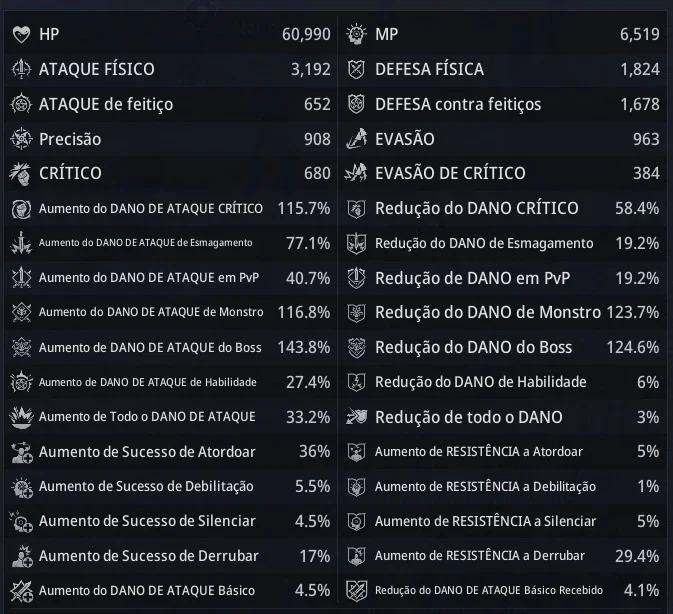Click the Precisão stat icon
Image resolution: width=673 pixels, height=614 pixels.
[21, 139]
